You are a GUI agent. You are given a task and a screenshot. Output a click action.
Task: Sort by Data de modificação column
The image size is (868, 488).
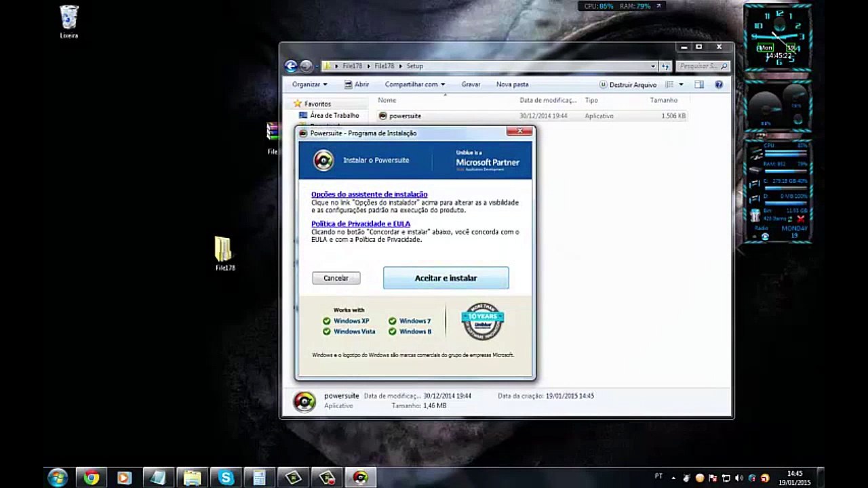(x=548, y=100)
